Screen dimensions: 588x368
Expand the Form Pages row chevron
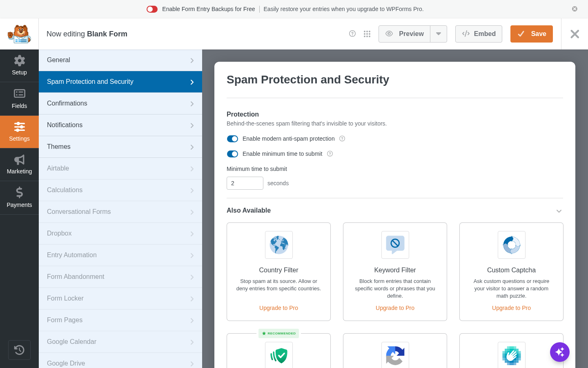192,321
